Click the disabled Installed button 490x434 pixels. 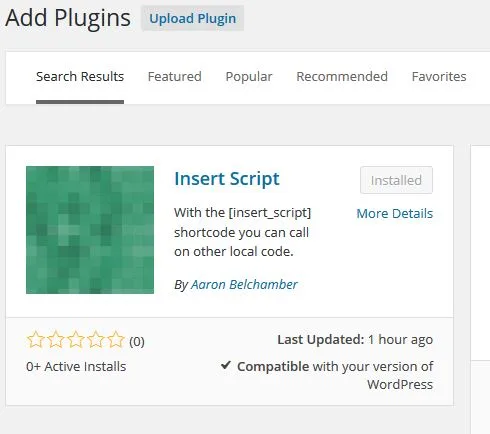pos(396,180)
